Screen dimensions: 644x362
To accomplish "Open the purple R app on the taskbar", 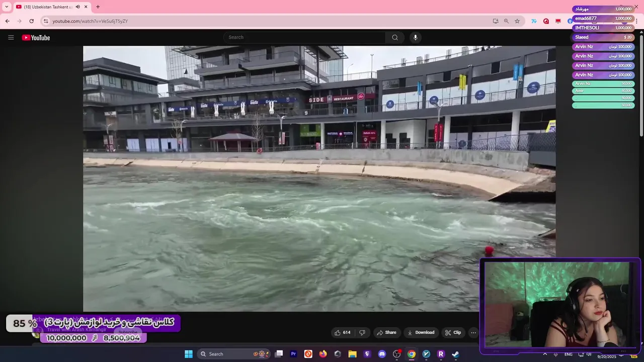I will pos(441,354).
